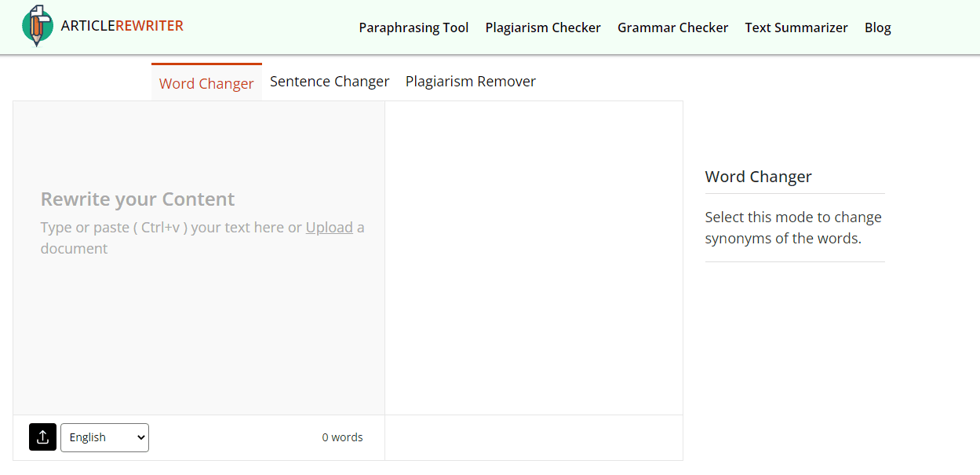980x475 pixels.
Task: Open the Plagiarism Remover tab
Action: click(471, 81)
